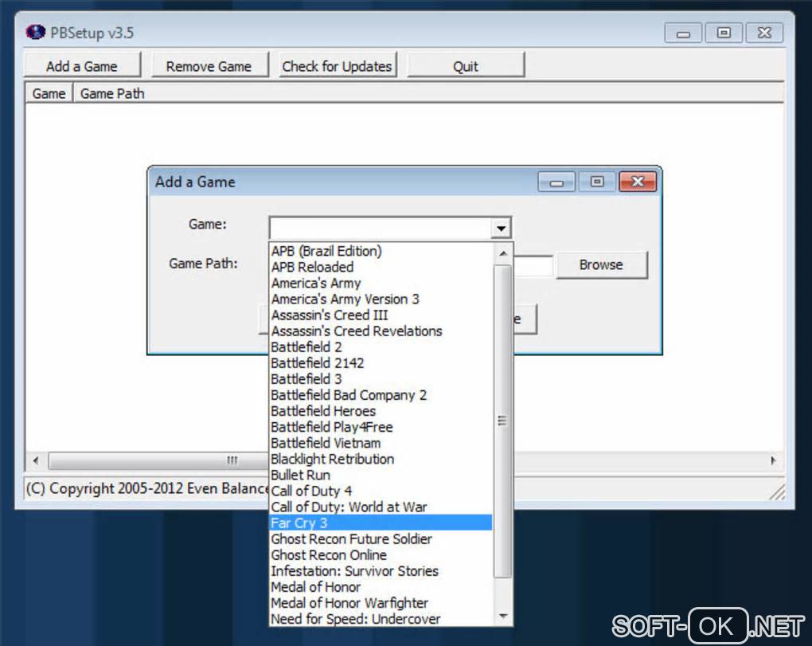Pick Battlefield Vietnam from the list
The width and height of the screenshot is (812, 646).
(x=381, y=444)
